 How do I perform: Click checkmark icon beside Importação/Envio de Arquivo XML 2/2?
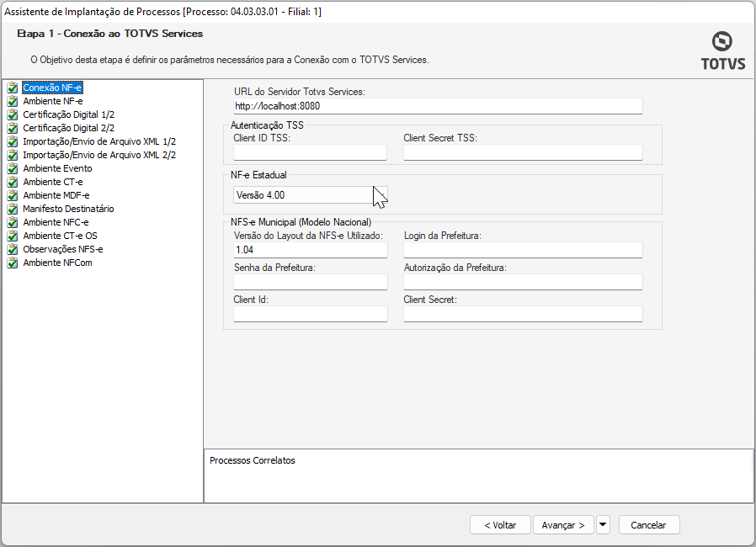pyautogui.click(x=13, y=155)
